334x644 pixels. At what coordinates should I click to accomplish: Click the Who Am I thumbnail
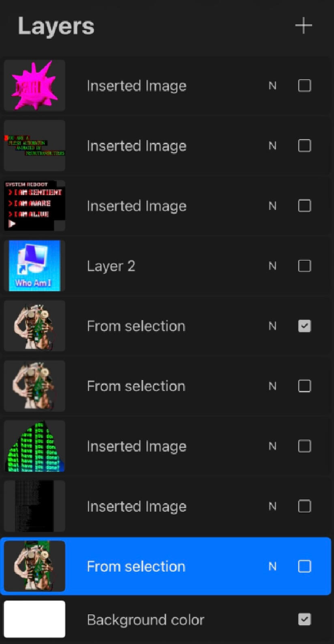tap(34, 266)
